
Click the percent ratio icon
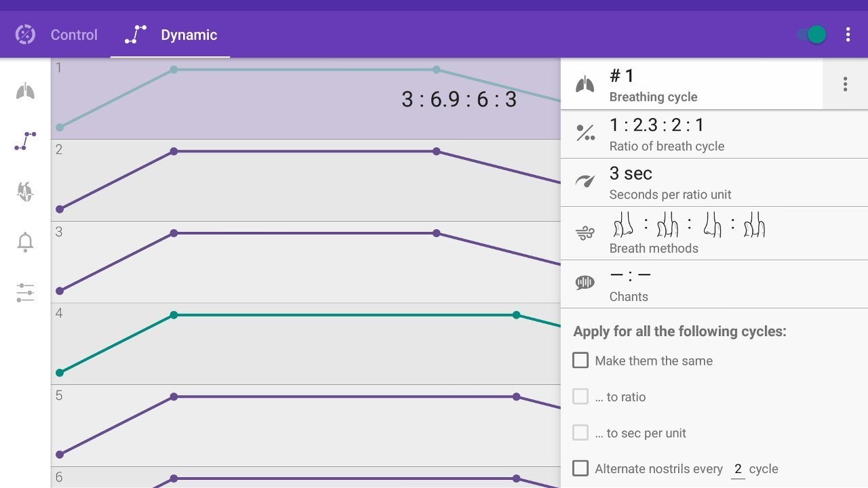tap(585, 133)
